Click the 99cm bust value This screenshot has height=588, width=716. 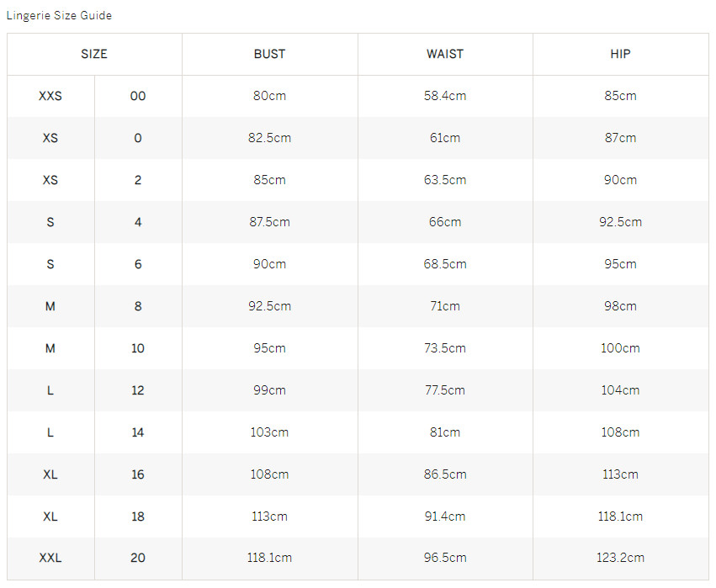point(269,390)
